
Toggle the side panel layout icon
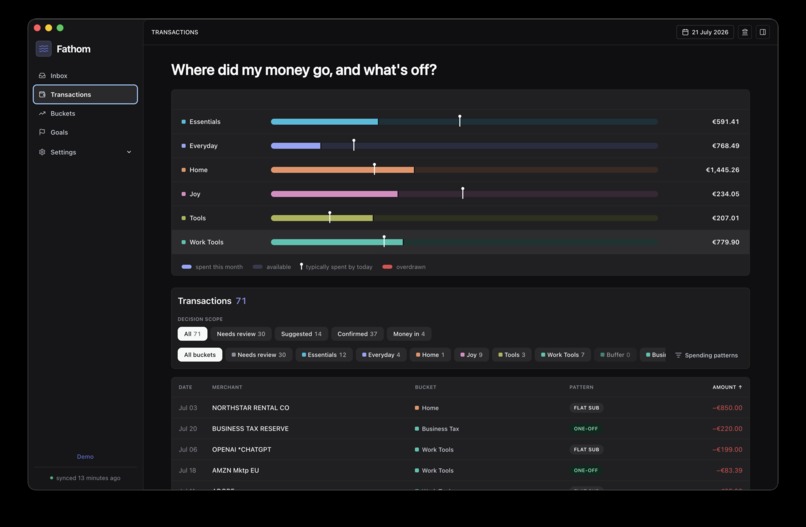point(763,32)
